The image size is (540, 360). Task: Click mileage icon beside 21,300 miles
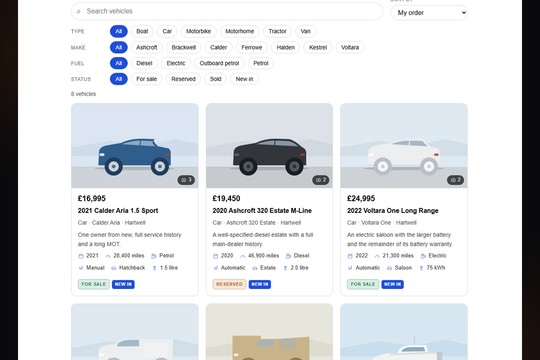377,256
